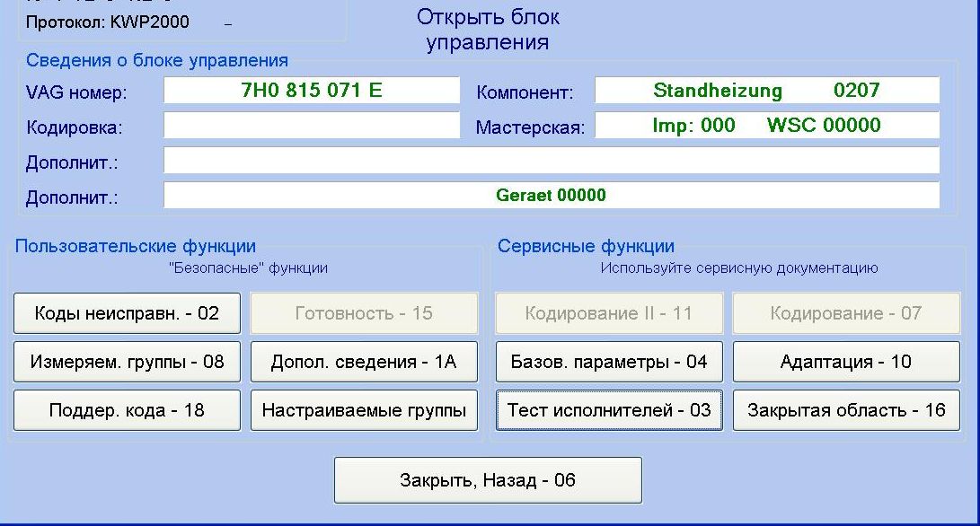Open Поддер. кода - 18 function
This screenshot has height=526, width=980.
127,410
